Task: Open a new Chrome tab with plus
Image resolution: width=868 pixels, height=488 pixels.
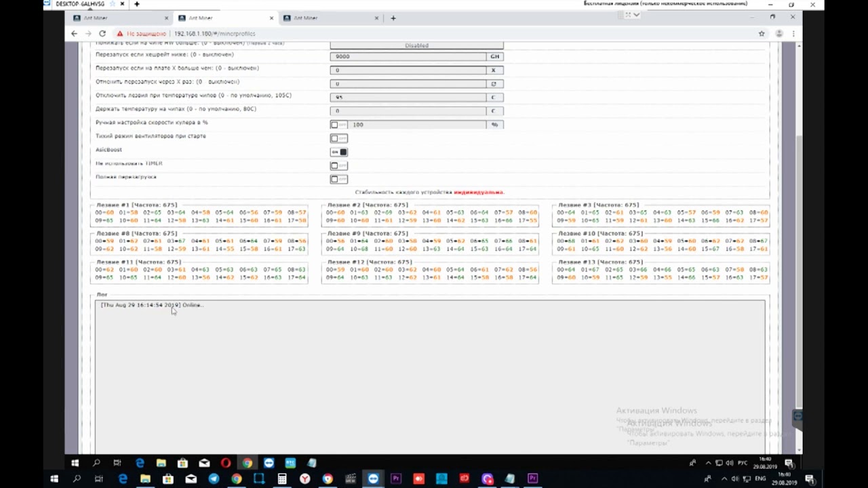Action: (393, 18)
